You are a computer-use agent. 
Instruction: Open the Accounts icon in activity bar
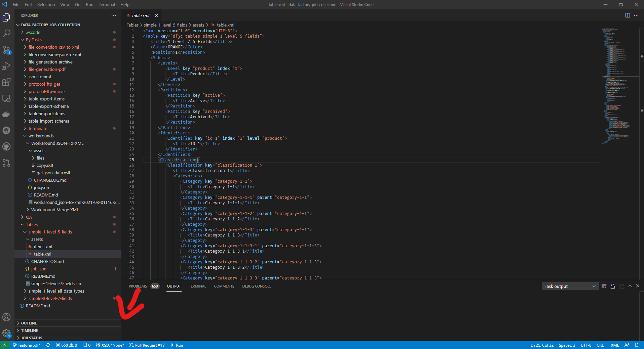pyautogui.click(x=6, y=317)
